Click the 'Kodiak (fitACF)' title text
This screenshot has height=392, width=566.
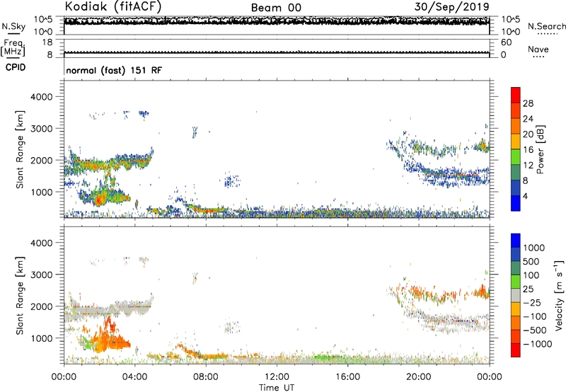click(x=113, y=6)
